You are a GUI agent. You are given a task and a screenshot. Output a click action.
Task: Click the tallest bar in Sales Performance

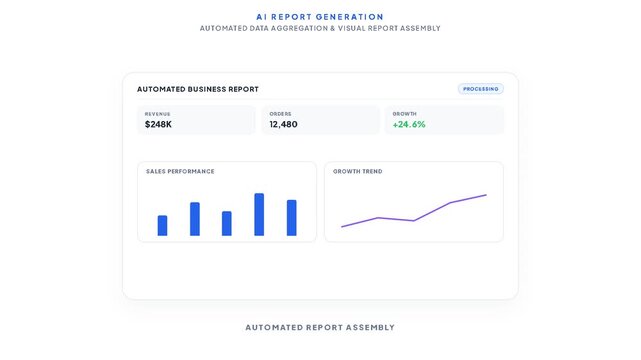[259, 214]
